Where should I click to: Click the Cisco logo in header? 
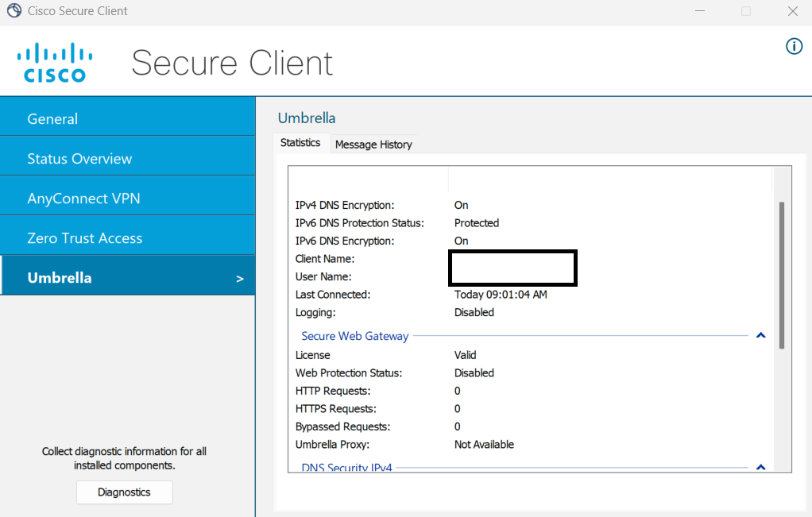coord(55,64)
